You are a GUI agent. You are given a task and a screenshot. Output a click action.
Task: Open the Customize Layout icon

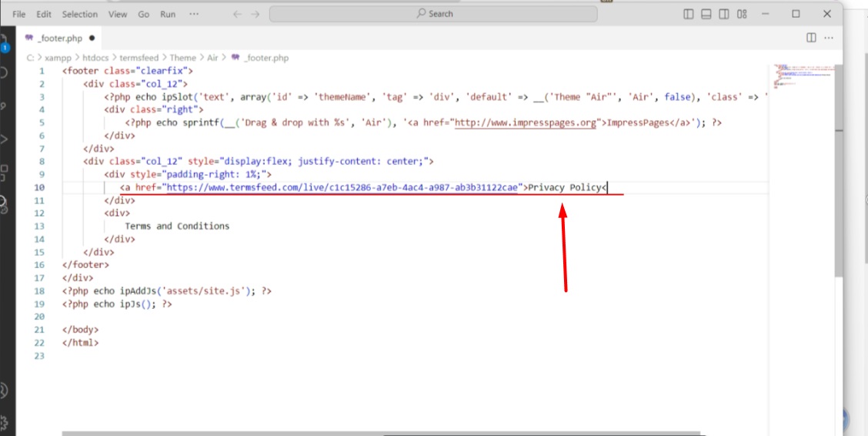742,15
